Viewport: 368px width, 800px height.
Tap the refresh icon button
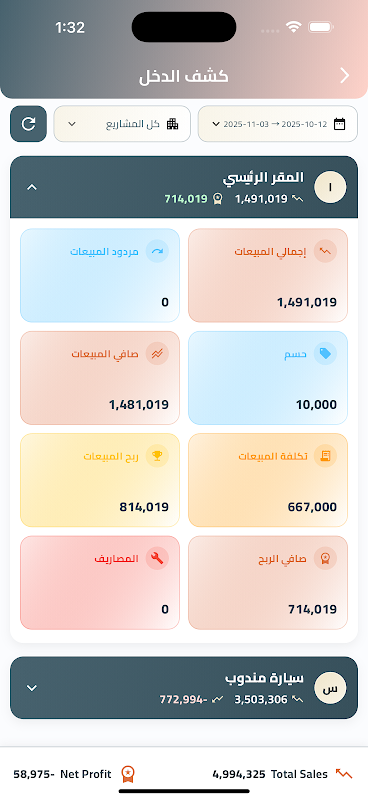29,123
